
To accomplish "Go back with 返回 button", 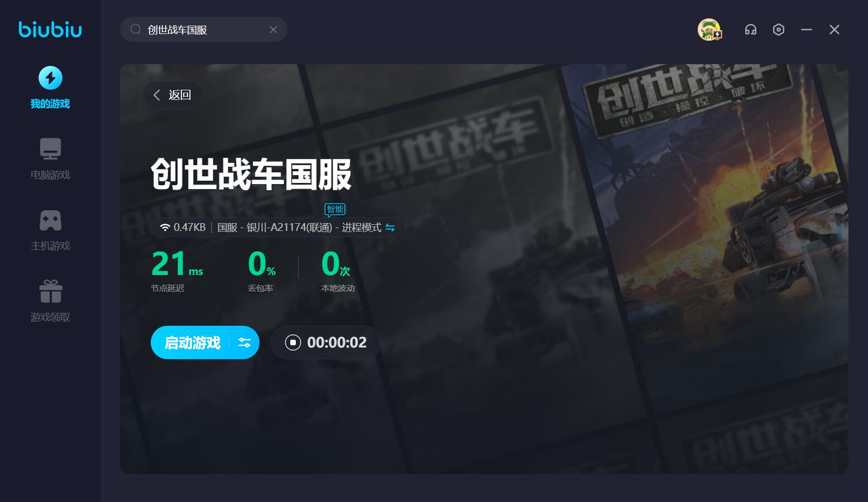I will click(x=173, y=95).
